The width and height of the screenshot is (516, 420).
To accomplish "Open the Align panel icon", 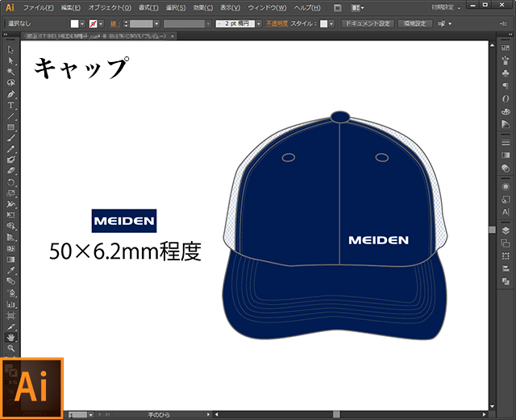I will point(506,268).
